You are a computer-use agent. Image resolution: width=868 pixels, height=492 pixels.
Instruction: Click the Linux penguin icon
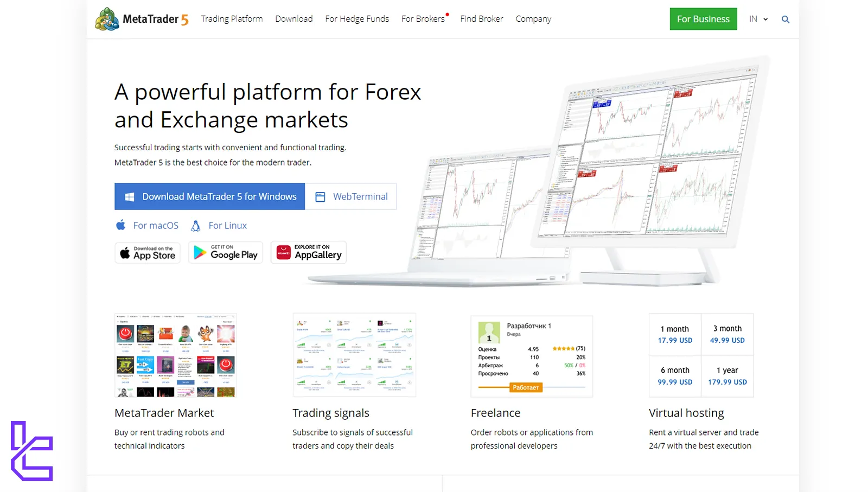(195, 226)
